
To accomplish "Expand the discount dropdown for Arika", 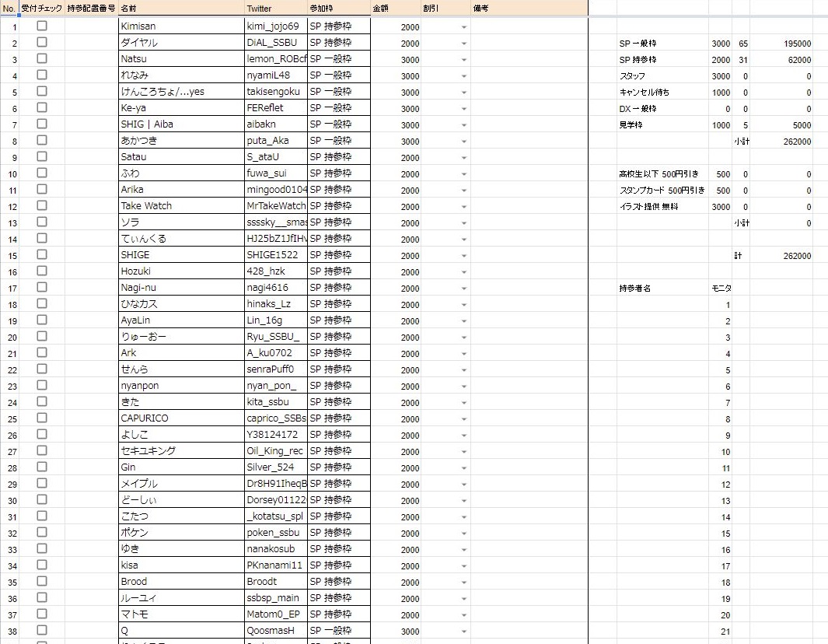I will [463, 191].
